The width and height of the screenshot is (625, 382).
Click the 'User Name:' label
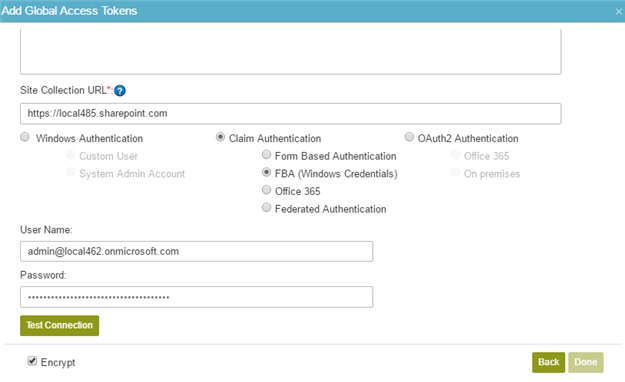(x=46, y=230)
